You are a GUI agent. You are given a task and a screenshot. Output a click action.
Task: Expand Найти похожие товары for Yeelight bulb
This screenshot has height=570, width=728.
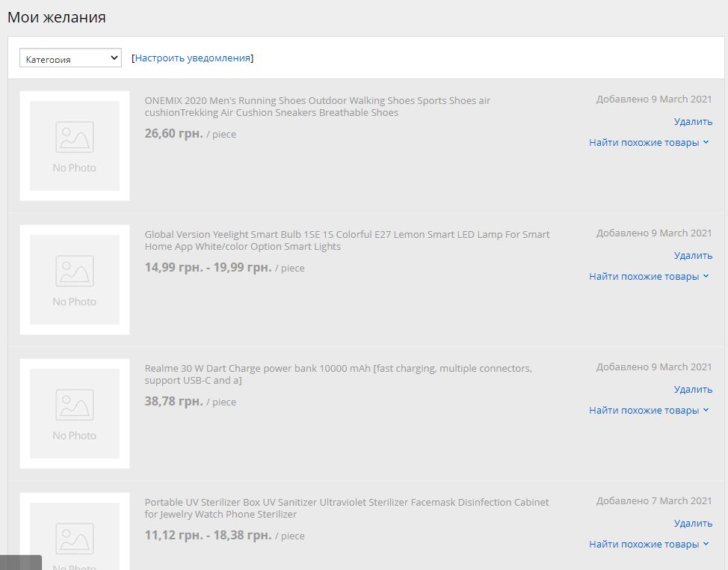click(649, 277)
